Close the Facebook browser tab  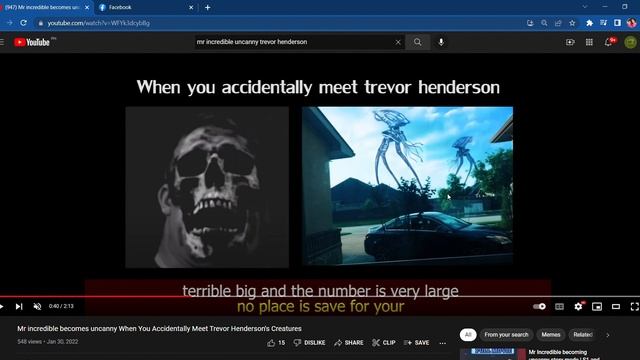pos(191,7)
